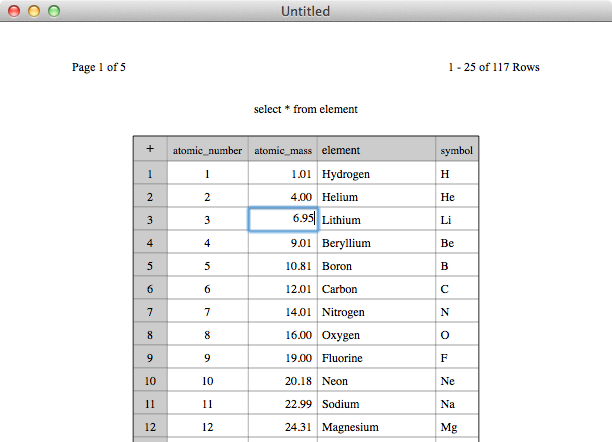The width and height of the screenshot is (612, 442).
Task: Click the 'Page 1 of 5' text
Action: point(99,67)
